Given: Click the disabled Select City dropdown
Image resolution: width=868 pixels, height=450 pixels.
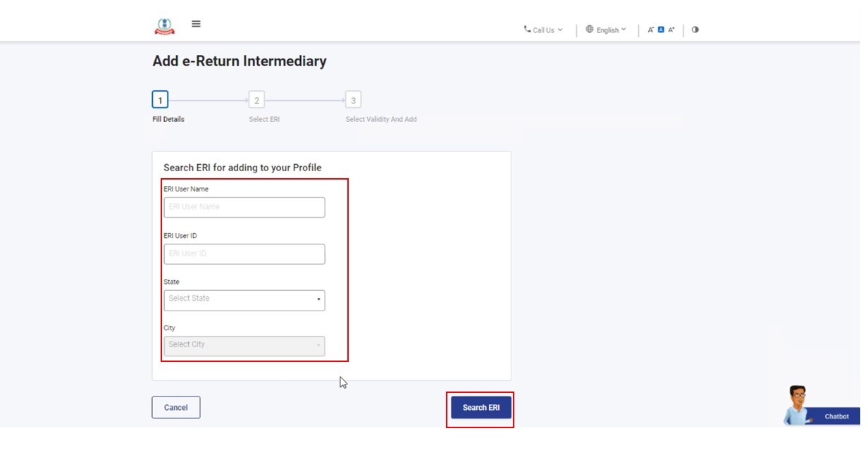Looking at the screenshot, I should point(244,346).
